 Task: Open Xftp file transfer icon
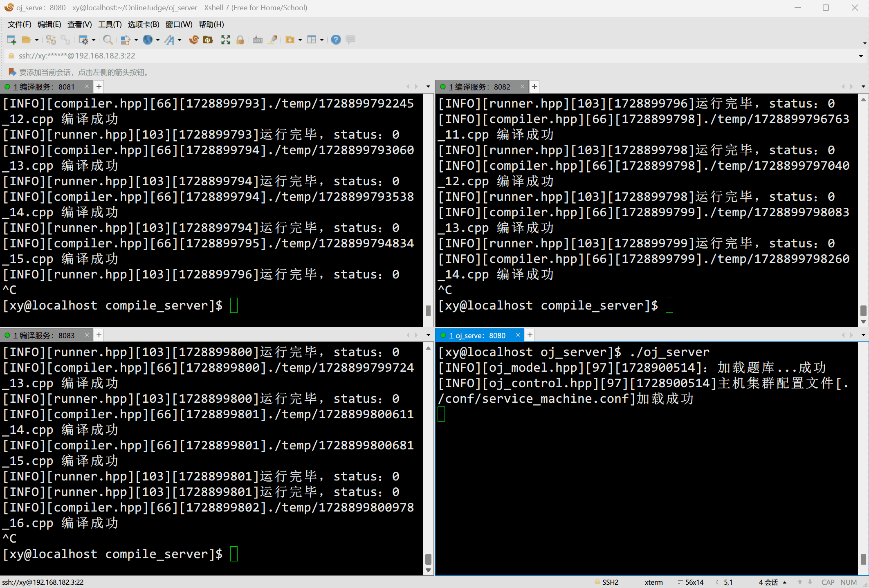click(x=208, y=40)
